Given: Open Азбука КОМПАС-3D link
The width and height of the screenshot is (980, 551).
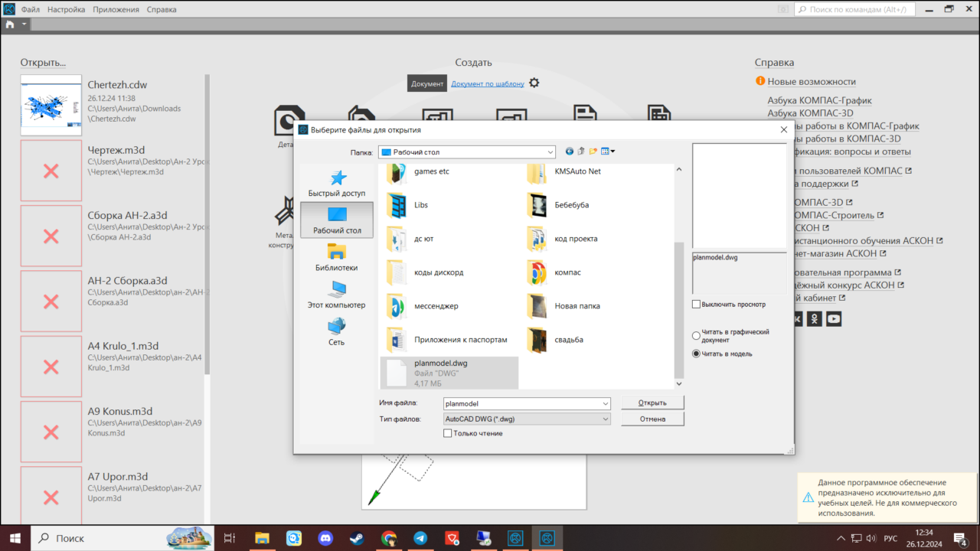Looking at the screenshot, I should click(810, 113).
